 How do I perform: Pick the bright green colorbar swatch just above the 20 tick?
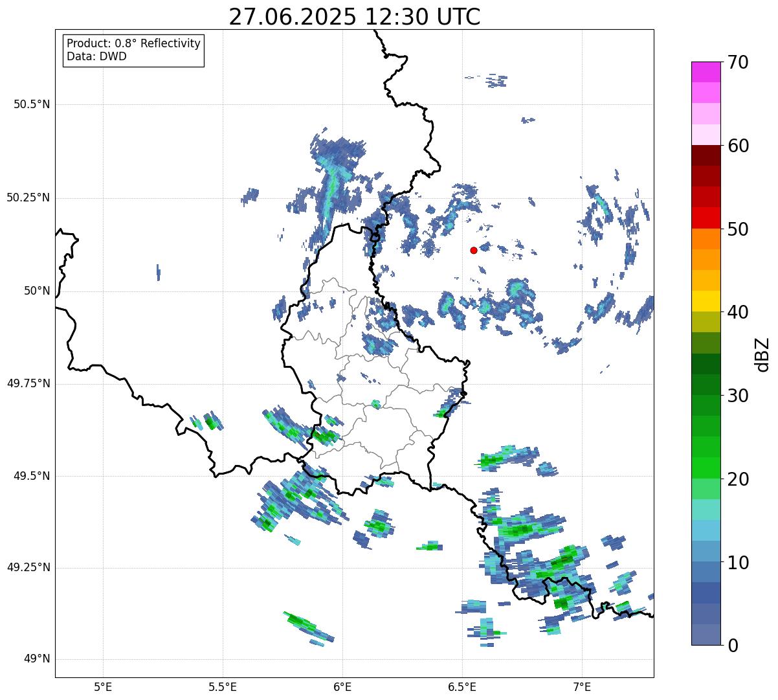706,468
